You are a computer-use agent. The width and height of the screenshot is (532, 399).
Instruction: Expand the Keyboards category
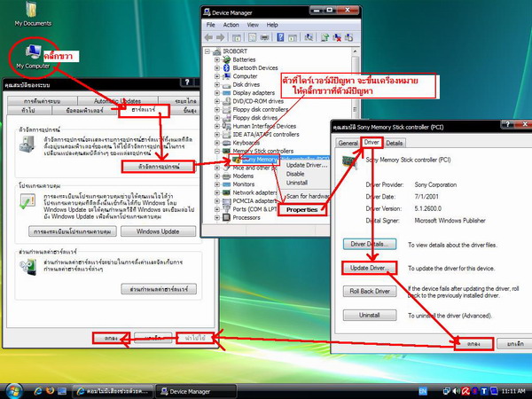217,143
